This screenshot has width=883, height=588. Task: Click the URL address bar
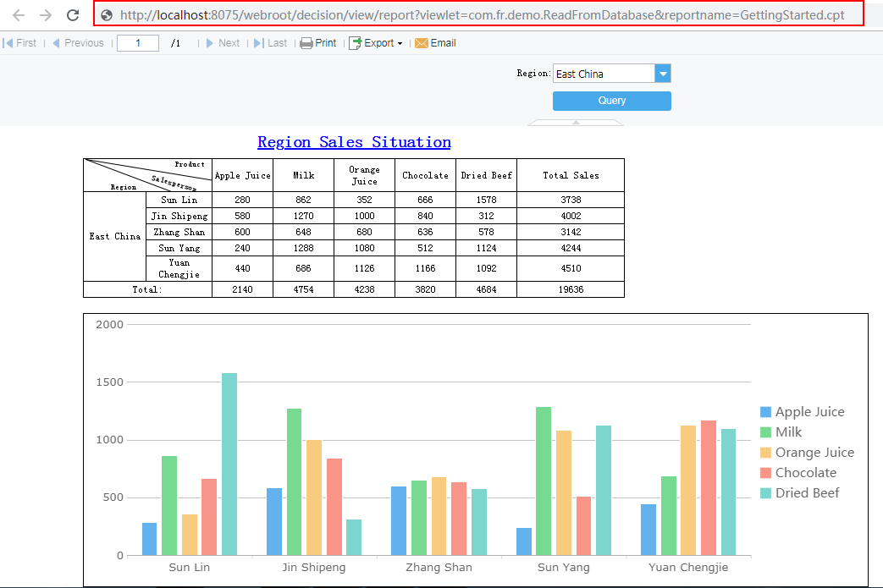coord(478,14)
